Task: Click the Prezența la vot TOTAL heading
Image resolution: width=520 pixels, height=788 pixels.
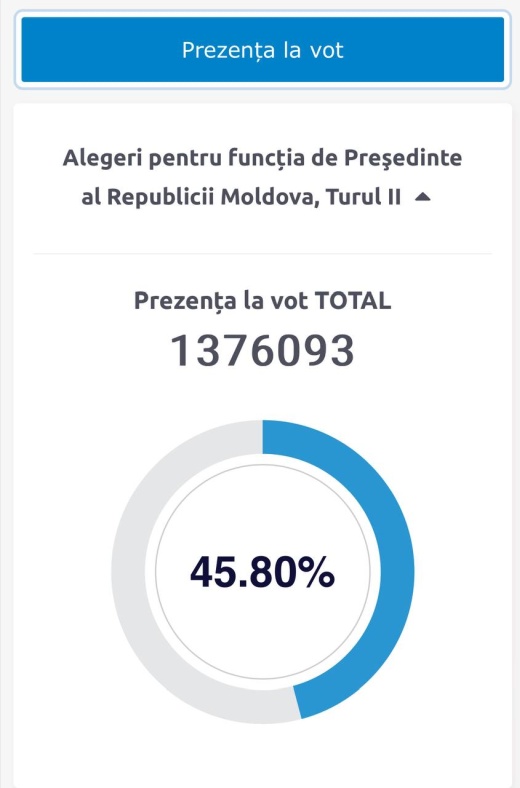Action: point(262,301)
